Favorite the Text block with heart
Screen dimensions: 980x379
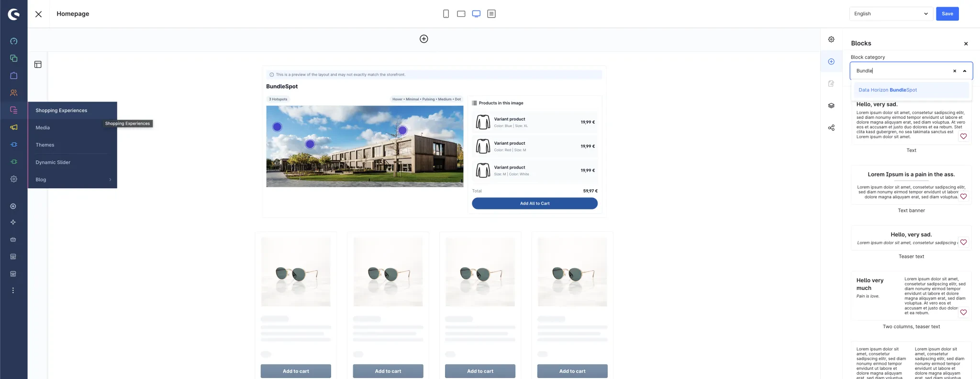pyautogui.click(x=964, y=137)
